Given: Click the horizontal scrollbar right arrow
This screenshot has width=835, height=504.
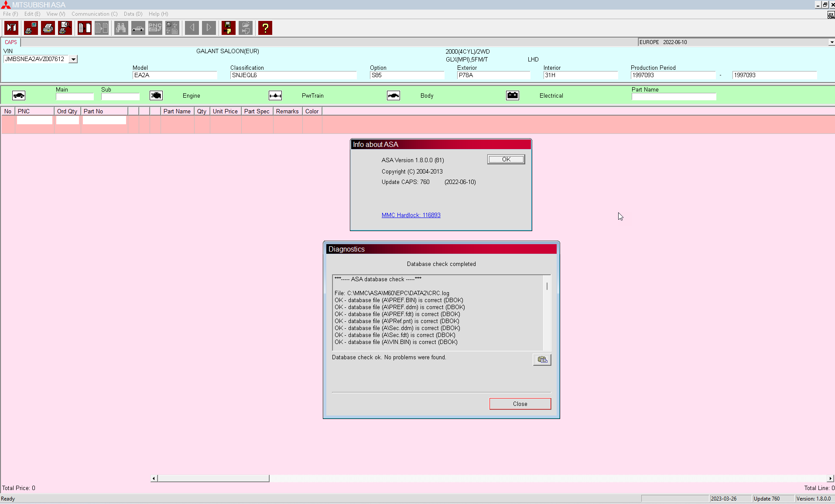Looking at the screenshot, I should [x=831, y=478].
